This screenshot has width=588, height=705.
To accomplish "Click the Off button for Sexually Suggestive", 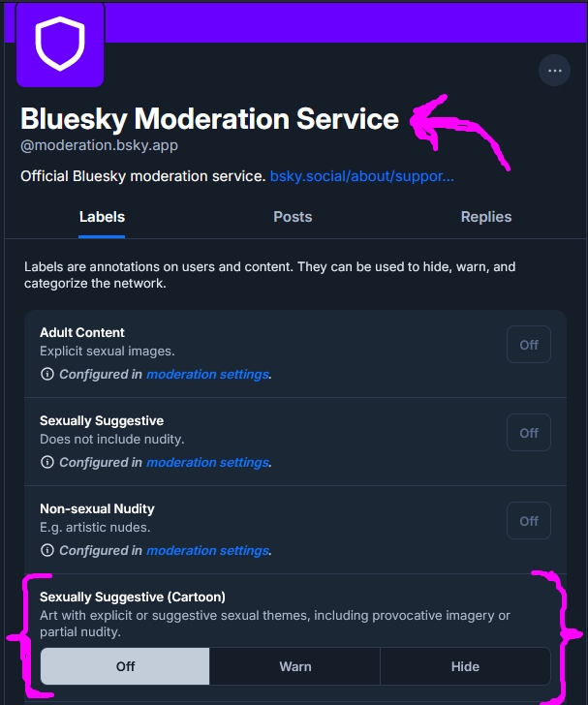I will [529, 433].
